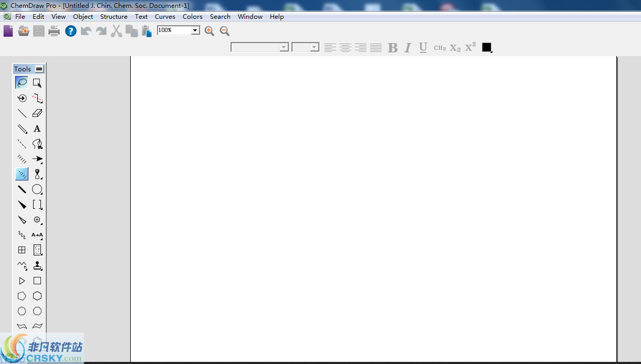The width and height of the screenshot is (641, 364).
Task: Select the Marquee tool
Action: pyautogui.click(x=37, y=82)
